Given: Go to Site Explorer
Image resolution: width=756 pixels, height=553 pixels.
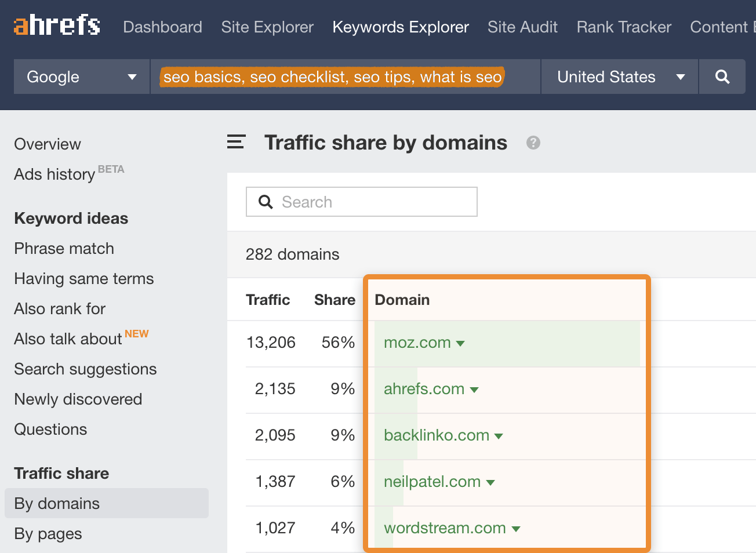Looking at the screenshot, I should point(267,27).
